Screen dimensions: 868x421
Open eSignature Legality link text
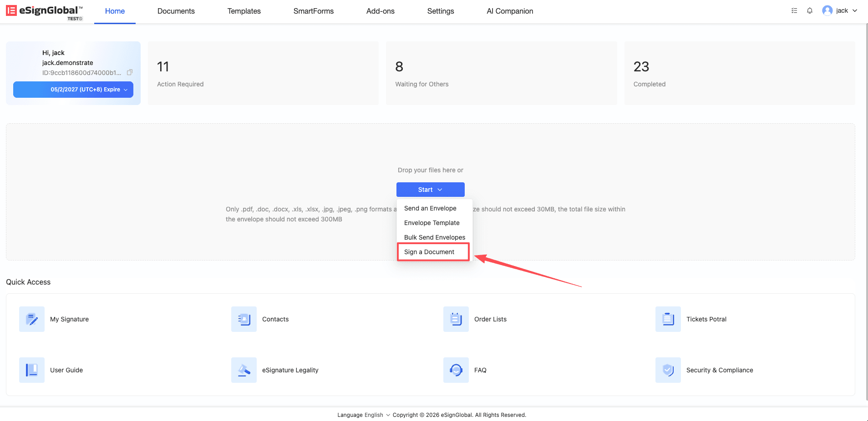tap(290, 370)
